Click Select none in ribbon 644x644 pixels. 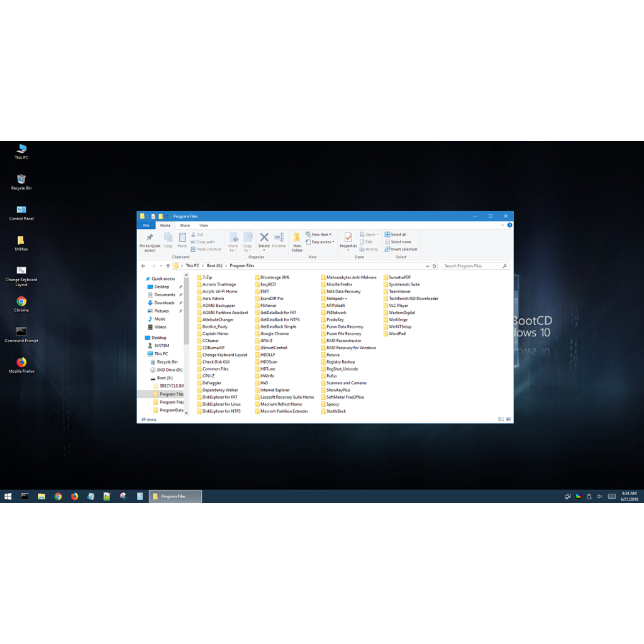[x=397, y=242]
